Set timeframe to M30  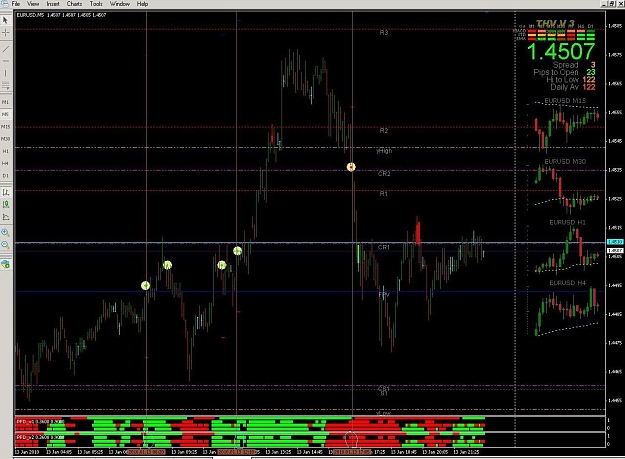(6, 139)
